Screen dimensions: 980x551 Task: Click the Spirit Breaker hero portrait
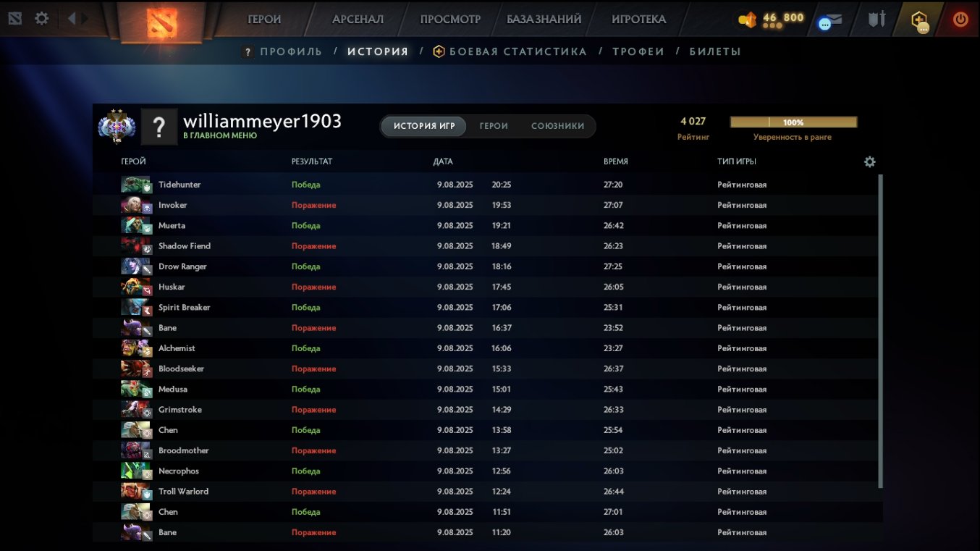coord(135,307)
